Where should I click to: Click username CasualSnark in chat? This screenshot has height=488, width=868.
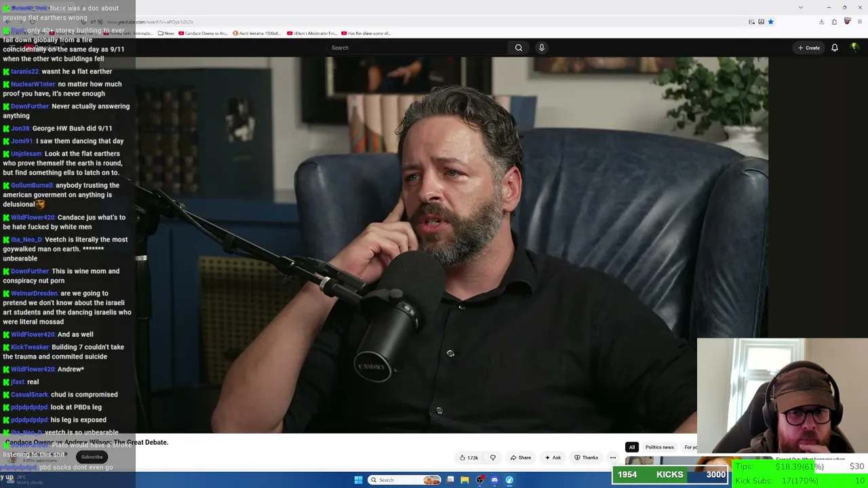(x=30, y=394)
